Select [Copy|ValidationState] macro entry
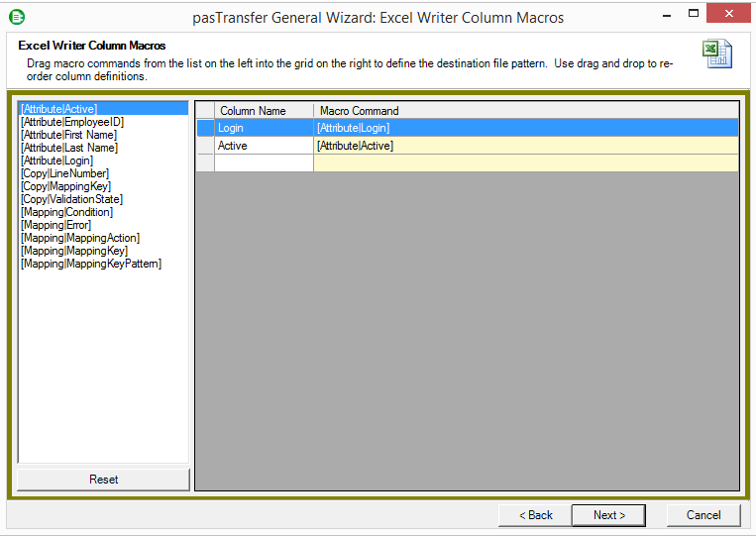 pos(71,199)
